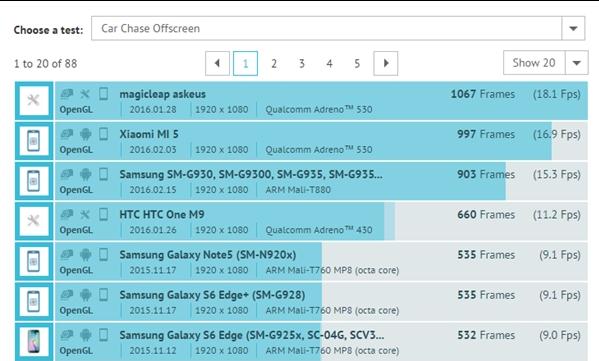Click the GPU chip icon in SM-G925x row

[x=67, y=334]
